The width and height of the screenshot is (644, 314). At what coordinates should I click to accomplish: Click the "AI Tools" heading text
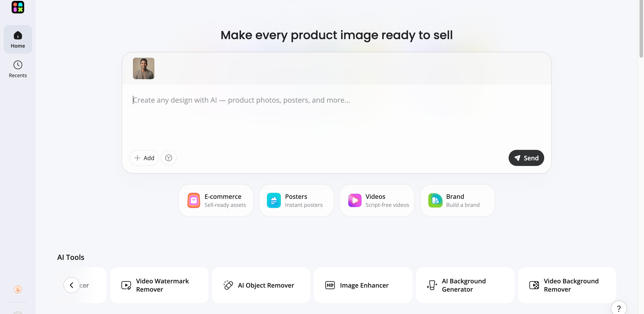pos(71,257)
